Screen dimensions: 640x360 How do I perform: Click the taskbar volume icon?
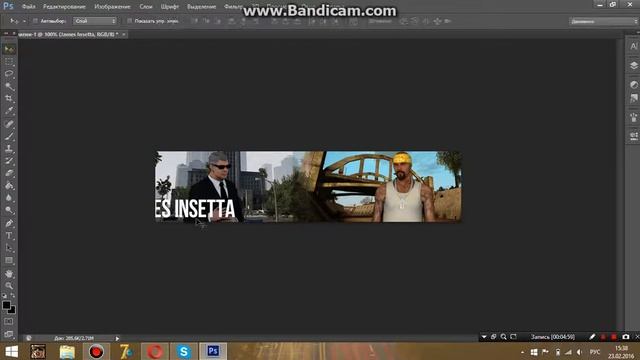580,352
